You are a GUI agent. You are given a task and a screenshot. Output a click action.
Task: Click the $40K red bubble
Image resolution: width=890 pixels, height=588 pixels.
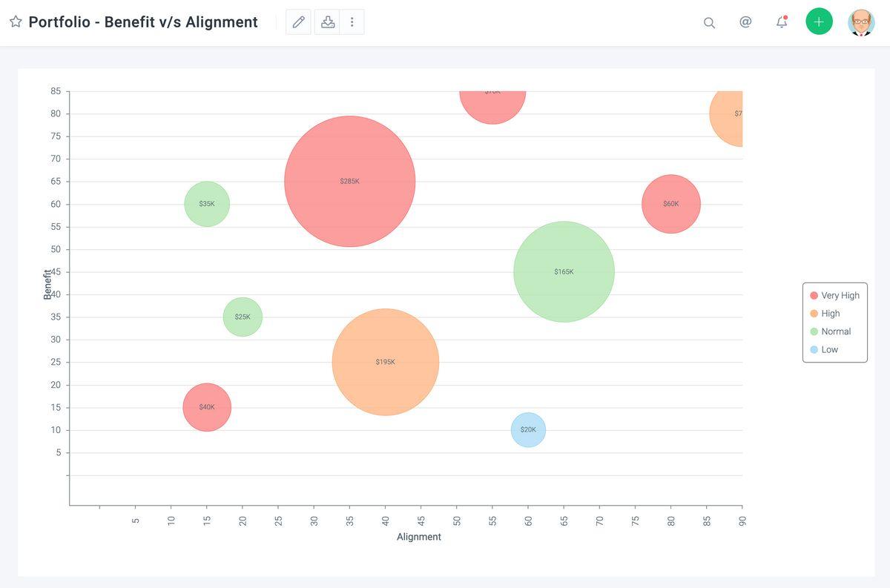207,407
